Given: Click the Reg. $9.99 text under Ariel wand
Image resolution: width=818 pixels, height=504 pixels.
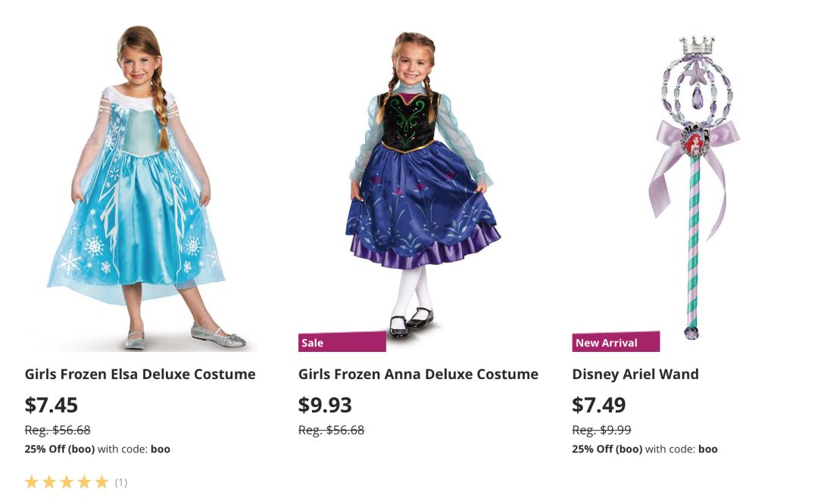Looking at the screenshot, I should click(601, 430).
